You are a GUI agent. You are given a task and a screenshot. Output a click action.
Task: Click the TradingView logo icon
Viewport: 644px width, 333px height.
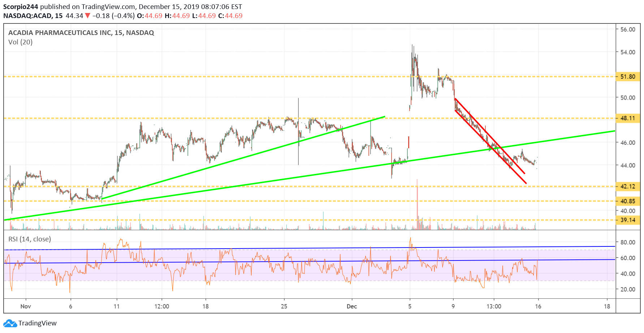(x=10, y=323)
